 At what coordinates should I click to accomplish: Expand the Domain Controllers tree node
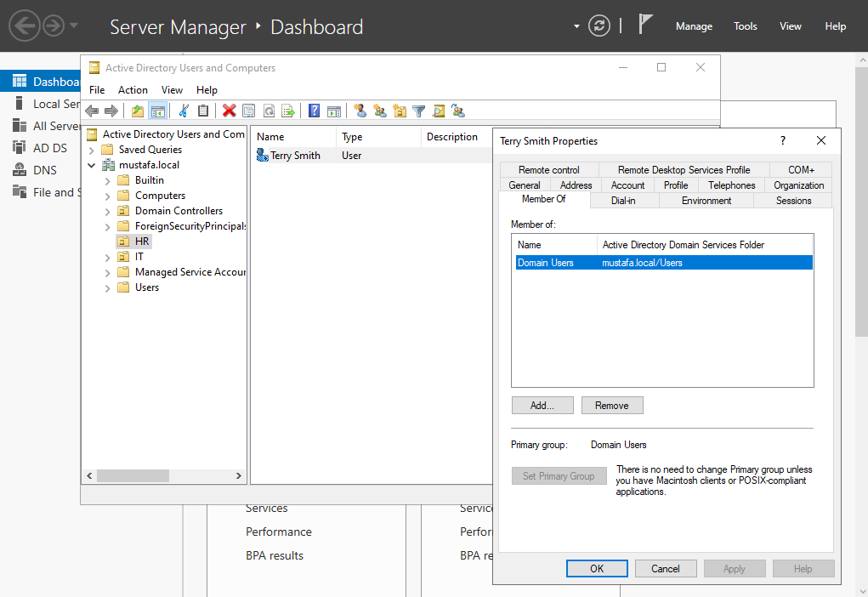tap(107, 211)
